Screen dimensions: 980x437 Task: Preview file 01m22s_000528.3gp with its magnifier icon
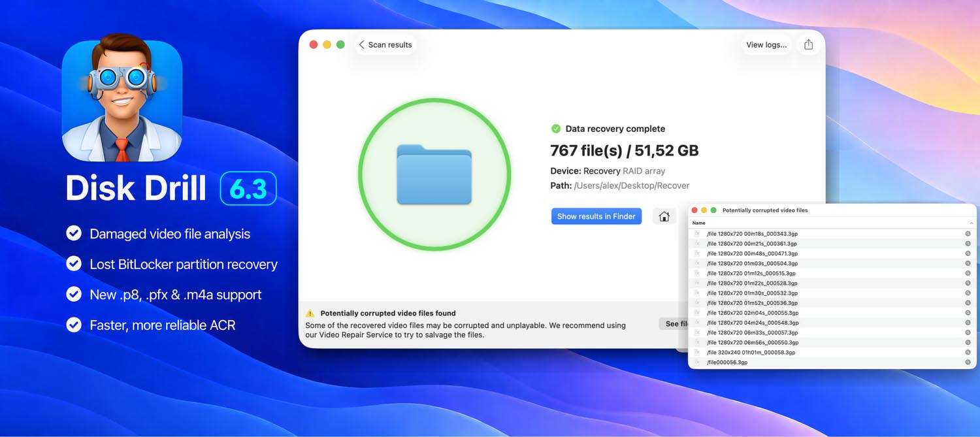[x=968, y=283]
